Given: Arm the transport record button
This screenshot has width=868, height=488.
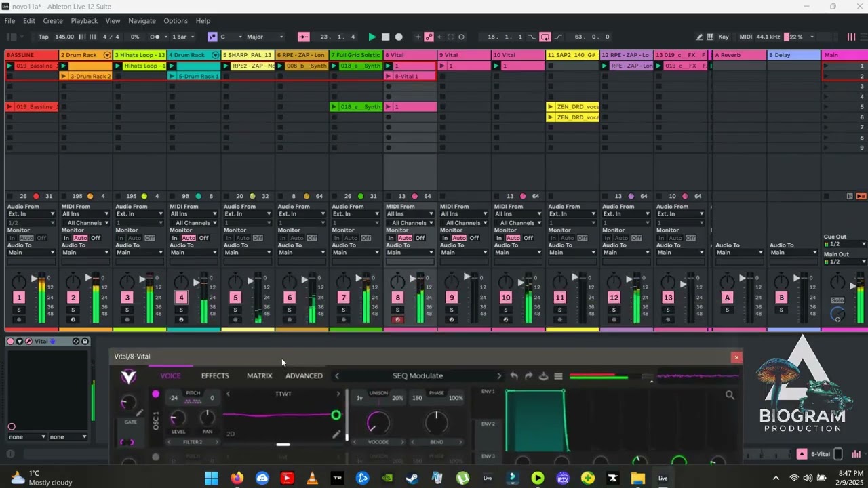Looking at the screenshot, I should click(399, 37).
